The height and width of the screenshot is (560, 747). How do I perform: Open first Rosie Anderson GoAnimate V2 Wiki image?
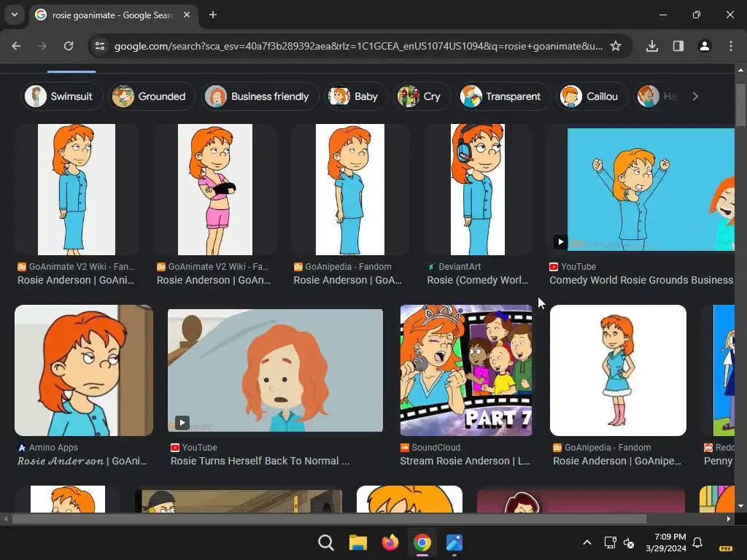[76, 190]
